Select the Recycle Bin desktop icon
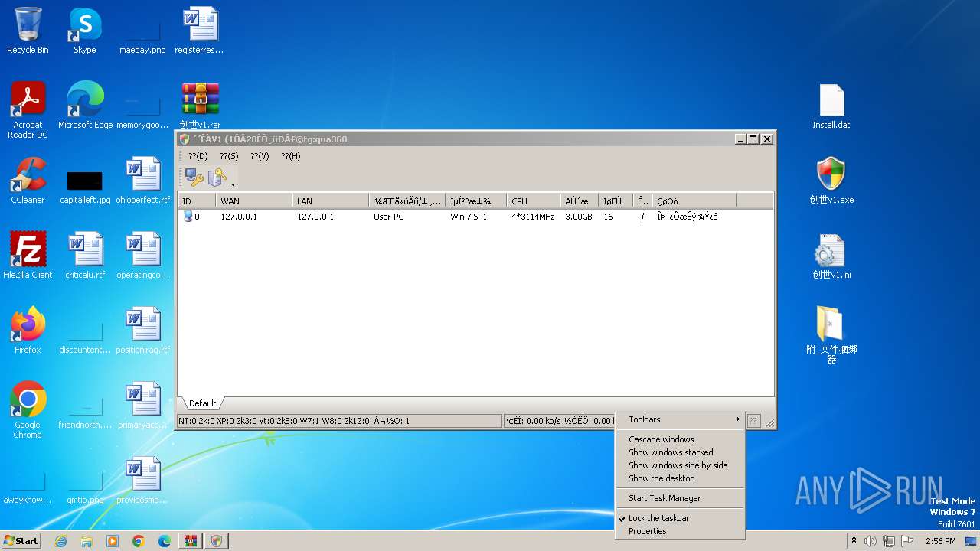980x551 pixels. click(x=28, y=31)
